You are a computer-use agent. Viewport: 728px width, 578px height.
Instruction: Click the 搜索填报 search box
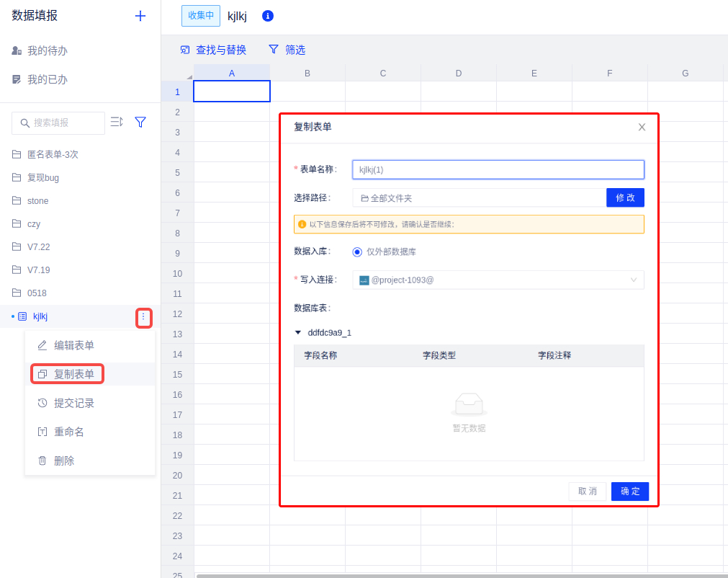pyautogui.click(x=58, y=123)
